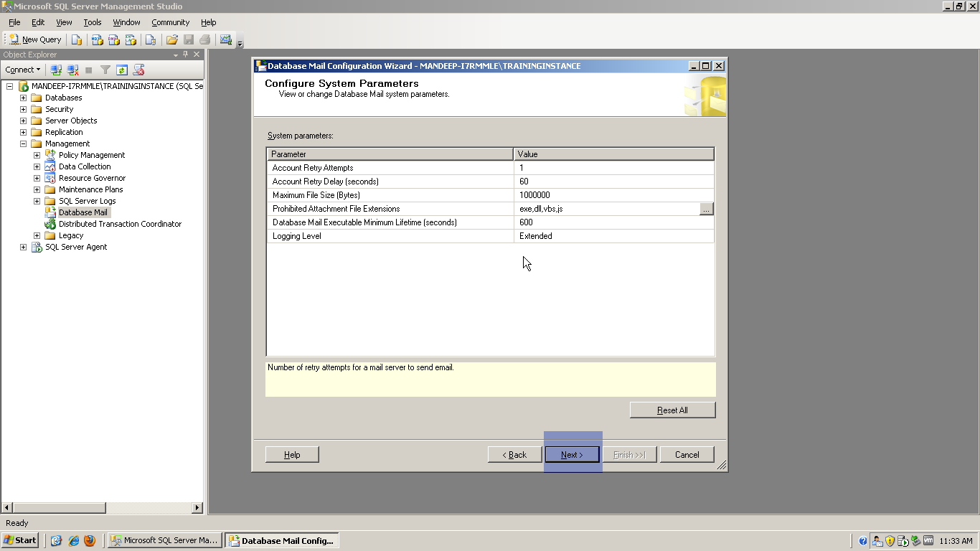
Task: Collapse the Management folder node
Action: coord(23,143)
